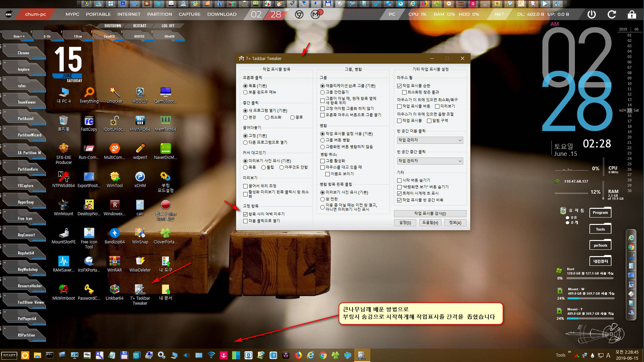Click the lock icon in the top bar
The image size is (644, 362).
pos(632,14)
